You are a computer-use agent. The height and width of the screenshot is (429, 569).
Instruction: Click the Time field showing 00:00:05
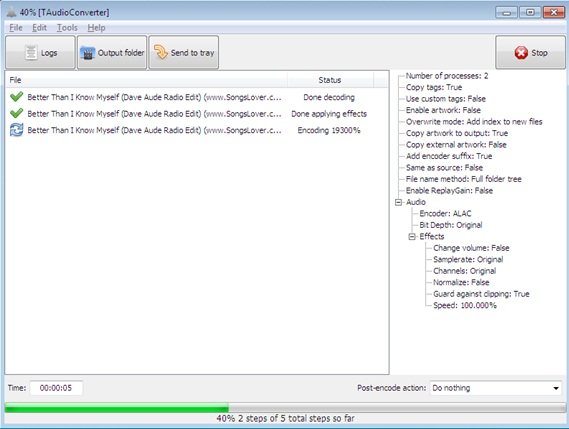(56, 388)
